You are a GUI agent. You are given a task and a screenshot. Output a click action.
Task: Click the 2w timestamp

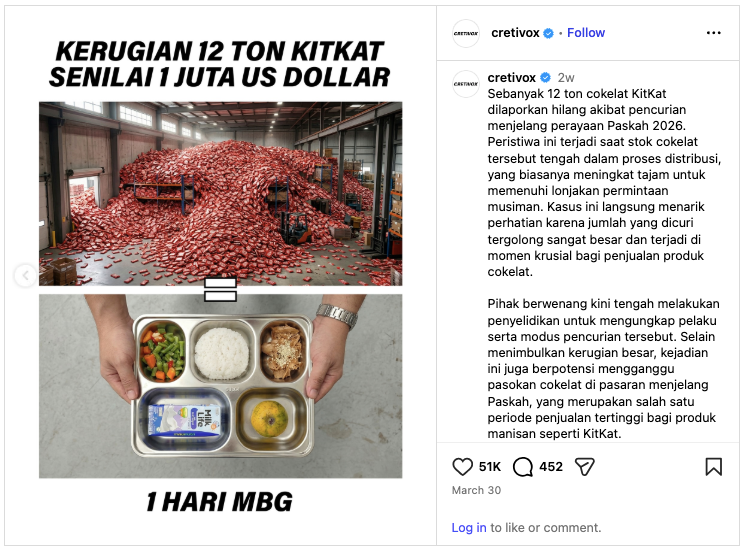tap(566, 78)
